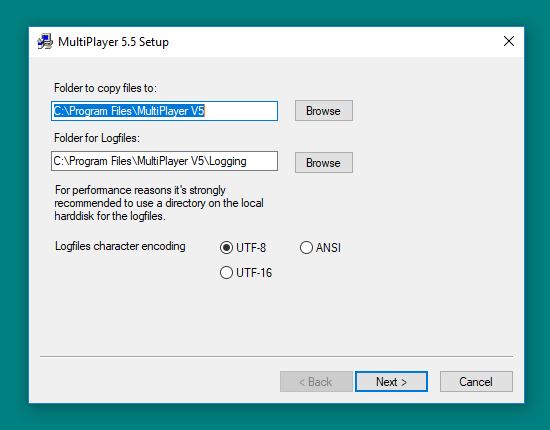Screen dimensions: 550x430
Task: Click the performance recommendation paragraph text
Action: (159, 203)
